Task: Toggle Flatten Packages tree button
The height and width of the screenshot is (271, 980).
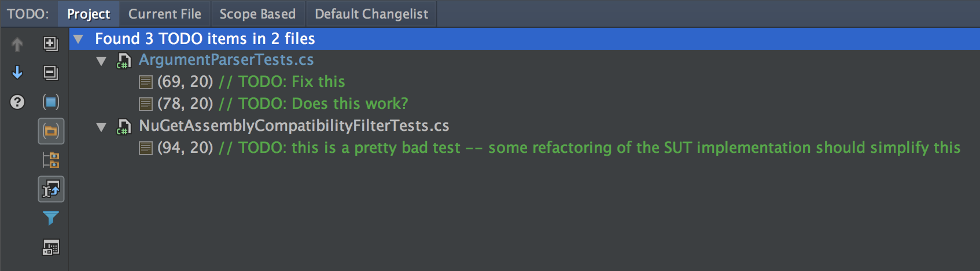Action: (51, 160)
